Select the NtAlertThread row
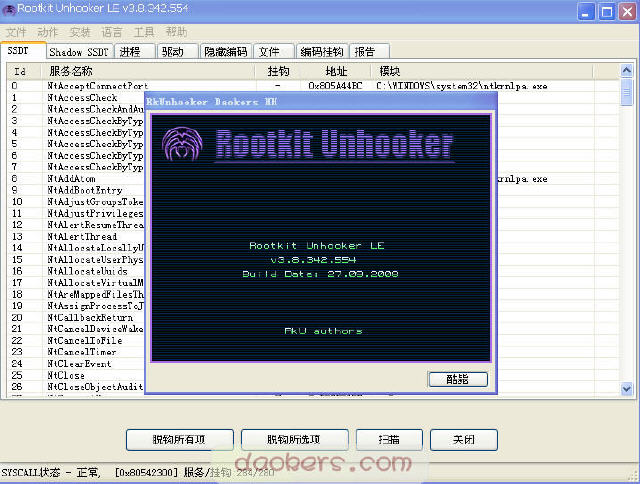Screen dimensions: 640x484 tap(76, 237)
